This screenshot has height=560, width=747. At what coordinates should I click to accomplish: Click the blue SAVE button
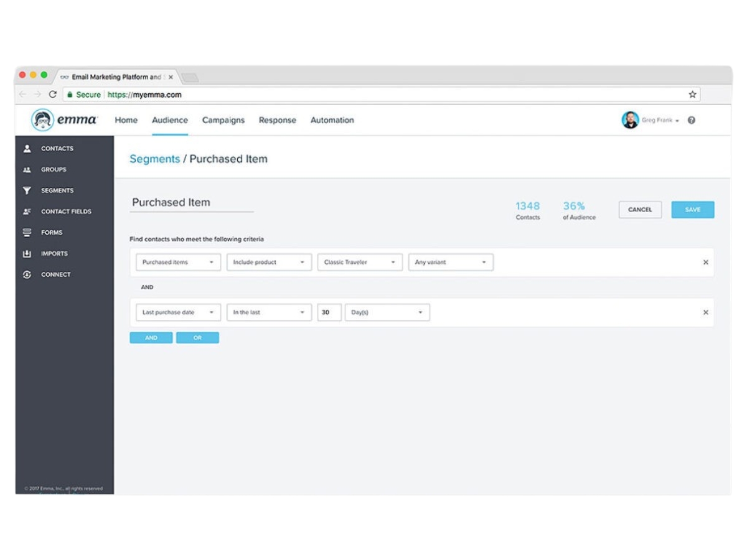pos(693,210)
